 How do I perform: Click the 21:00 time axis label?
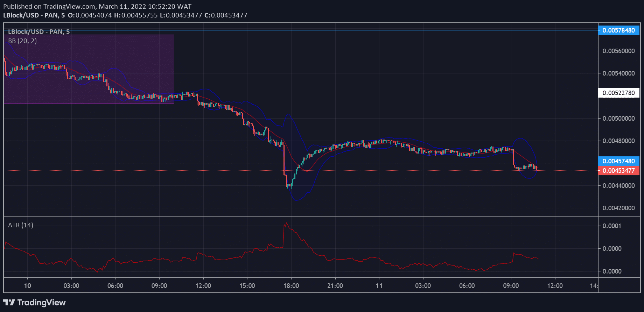[335, 286]
